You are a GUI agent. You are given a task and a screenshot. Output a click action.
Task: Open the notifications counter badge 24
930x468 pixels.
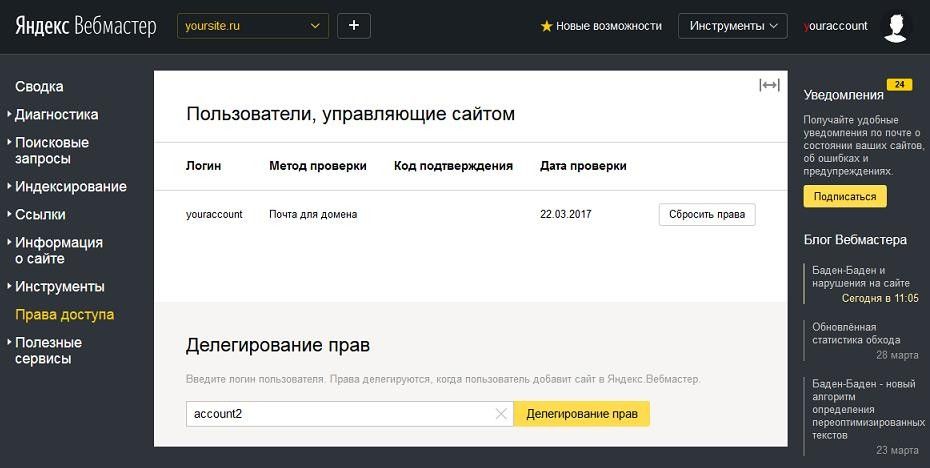pyautogui.click(x=899, y=85)
